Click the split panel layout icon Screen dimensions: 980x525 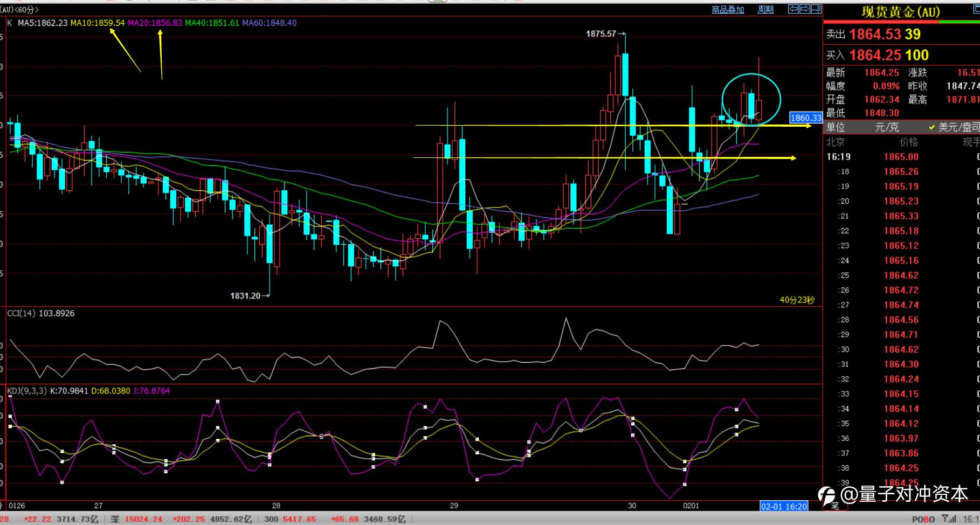[816, 9]
